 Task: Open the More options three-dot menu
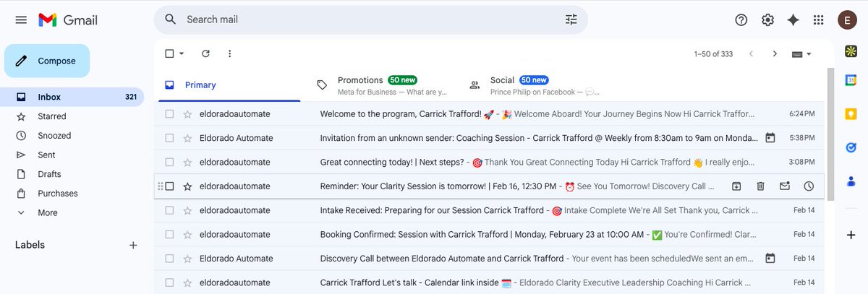[x=229, y=53]
